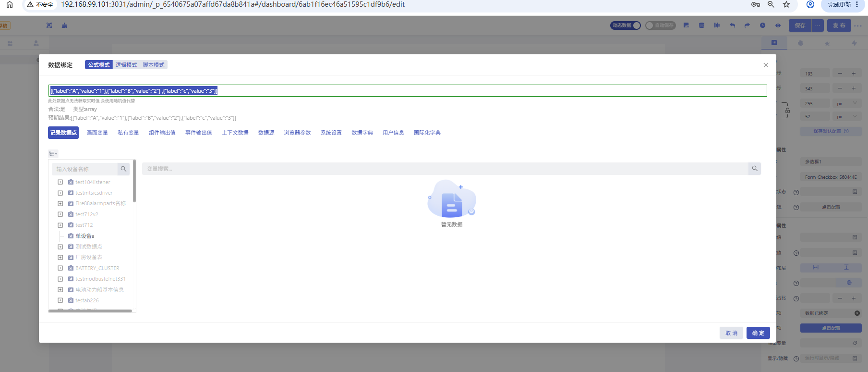Click the 取消 button

(731, 333)
